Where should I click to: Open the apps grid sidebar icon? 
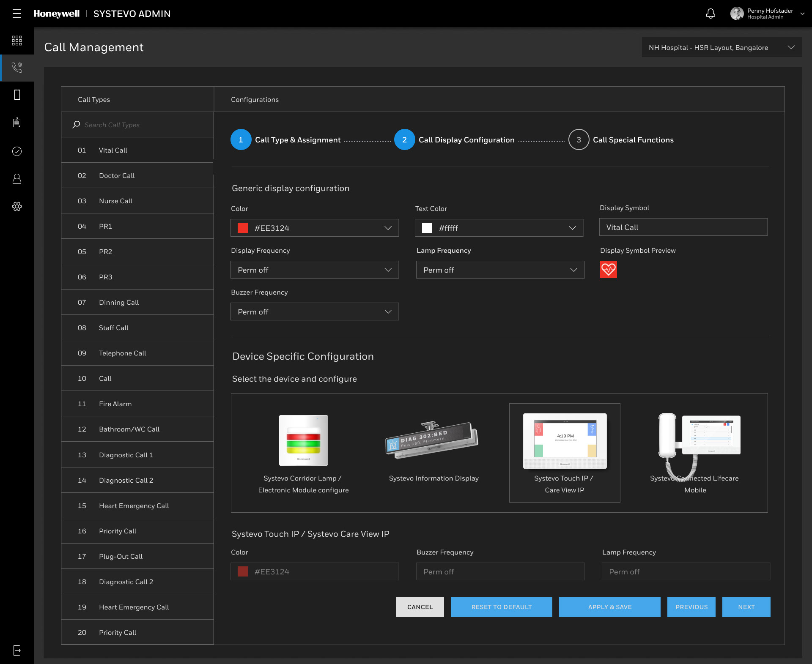[17, 41]
